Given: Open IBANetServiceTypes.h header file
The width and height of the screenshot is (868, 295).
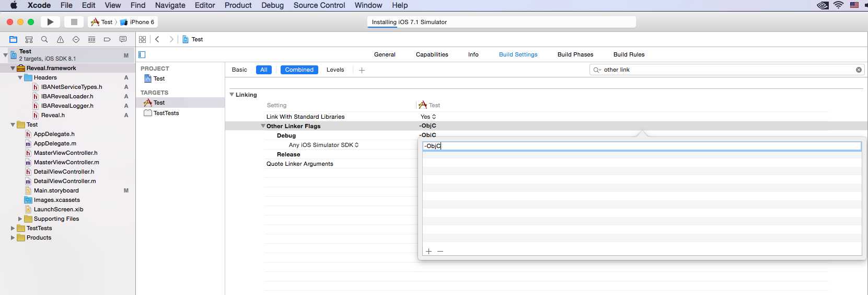Looking at the screenshot, I should [x=72, y=87].
